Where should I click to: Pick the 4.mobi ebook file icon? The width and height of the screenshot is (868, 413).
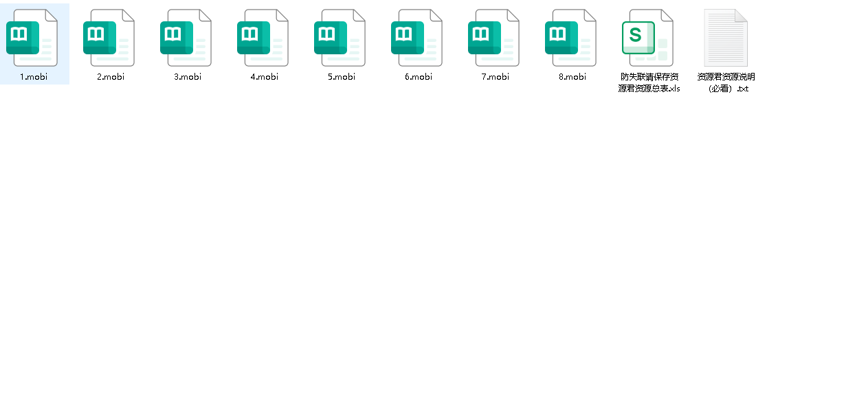click(x=263, y=38)
